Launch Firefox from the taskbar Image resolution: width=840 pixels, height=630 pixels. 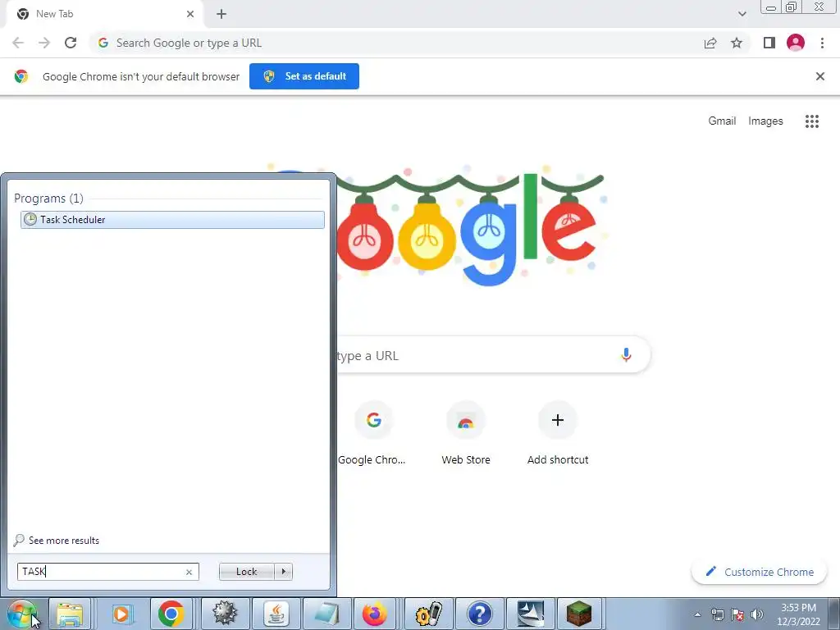[375, 614]
